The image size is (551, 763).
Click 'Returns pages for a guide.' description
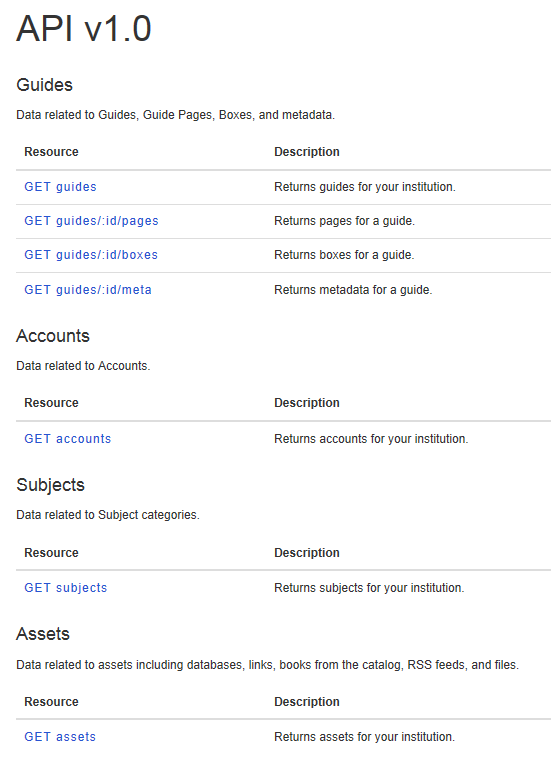tap(345, 221)
